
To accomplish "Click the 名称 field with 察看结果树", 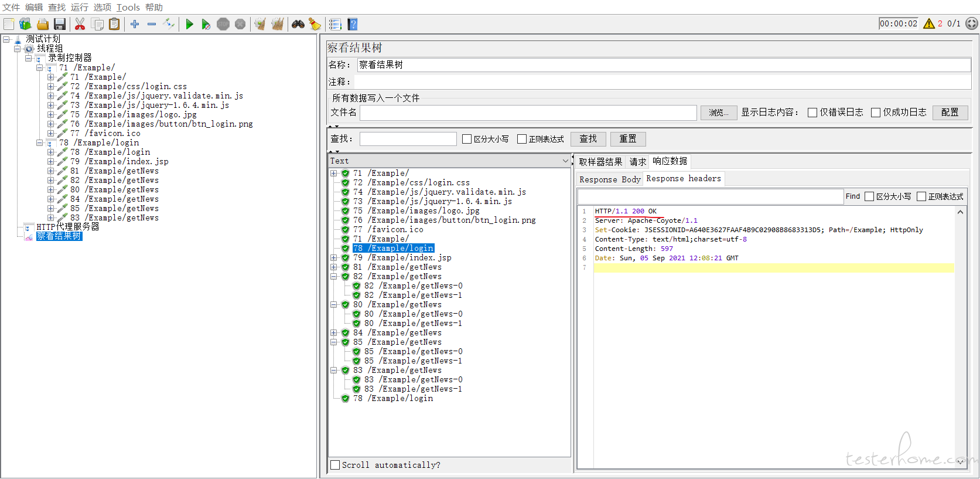I will (664, 65).
